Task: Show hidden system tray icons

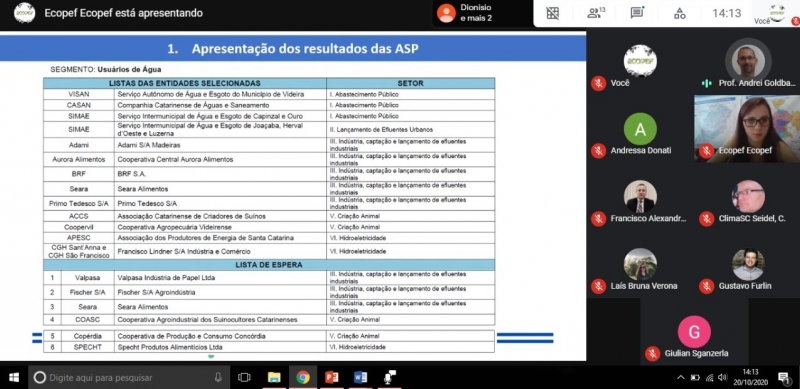Action: [681, 377]
